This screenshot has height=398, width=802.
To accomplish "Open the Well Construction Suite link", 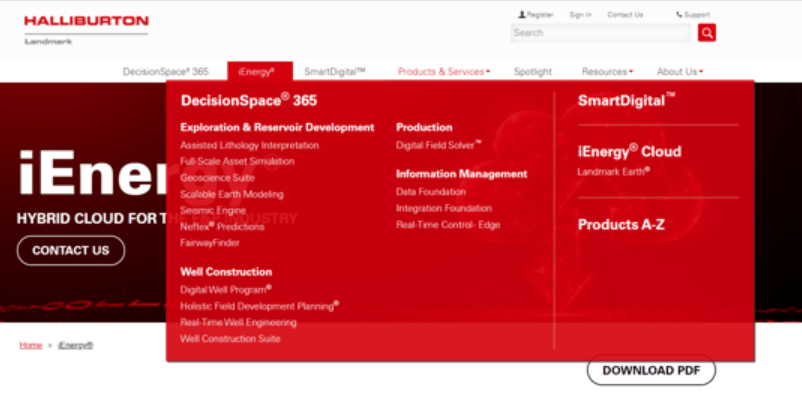I will (x=230, y=339).
